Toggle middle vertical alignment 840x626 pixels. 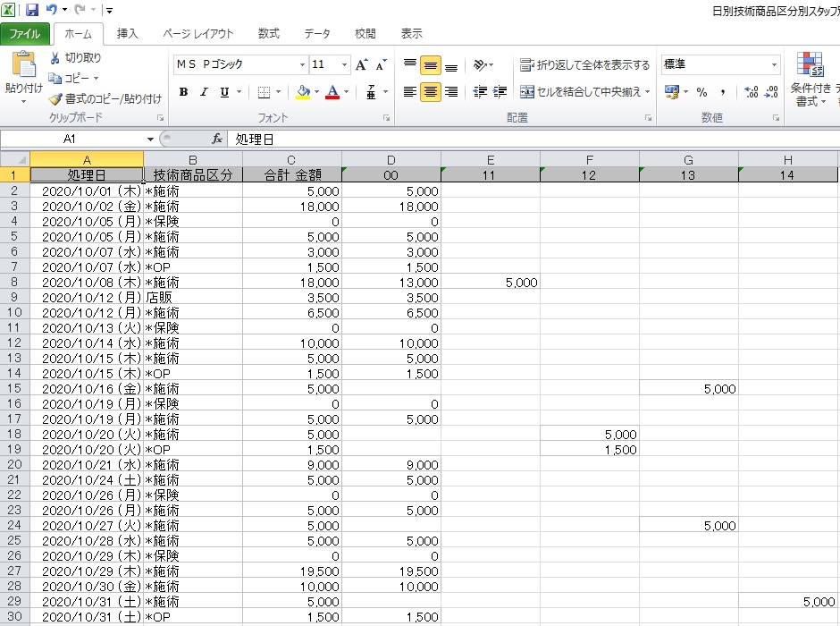(430, 65)
